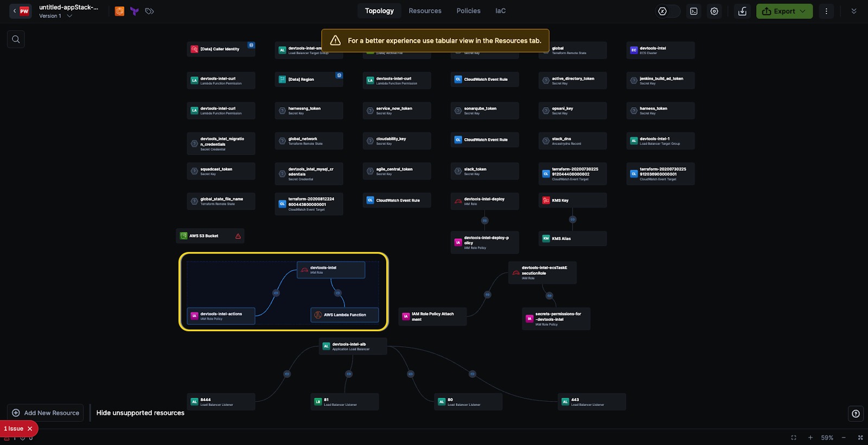This screenshot has width=868, height=445.
Task: Click the fit-to-screen icon in zoom bar
Action: point(794,437)
